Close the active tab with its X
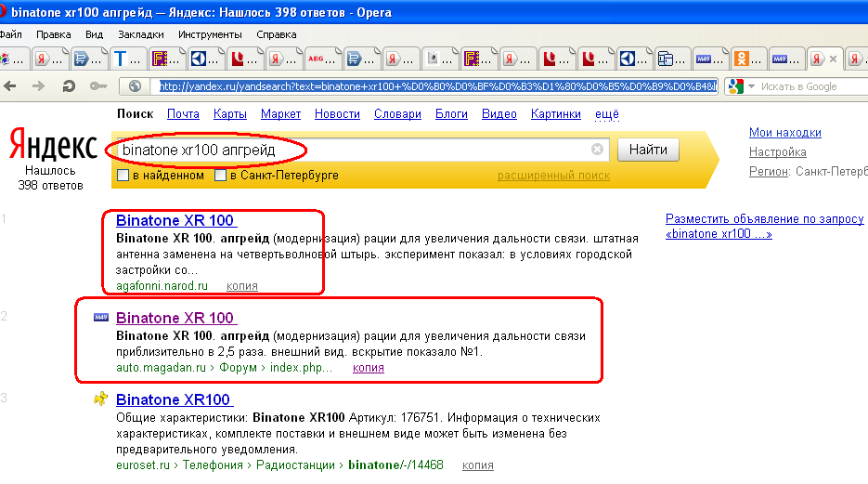The image size is (868, 484). [833, 59]
